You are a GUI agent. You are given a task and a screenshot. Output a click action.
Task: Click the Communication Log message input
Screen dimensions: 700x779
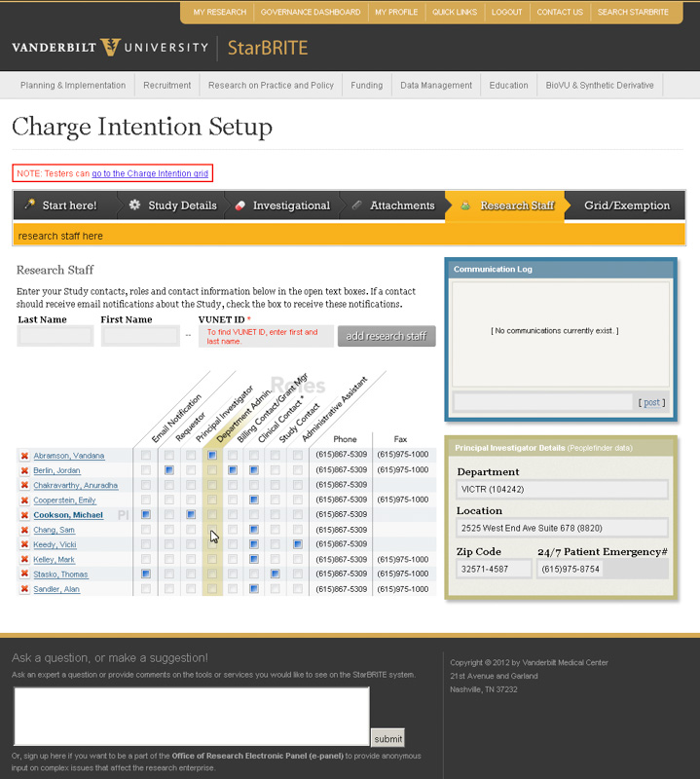point(543,402)
